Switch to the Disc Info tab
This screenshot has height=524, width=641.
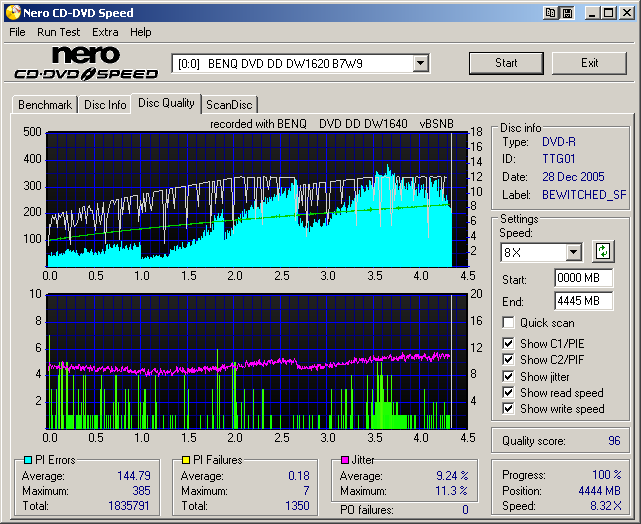(x=105, y=105)
